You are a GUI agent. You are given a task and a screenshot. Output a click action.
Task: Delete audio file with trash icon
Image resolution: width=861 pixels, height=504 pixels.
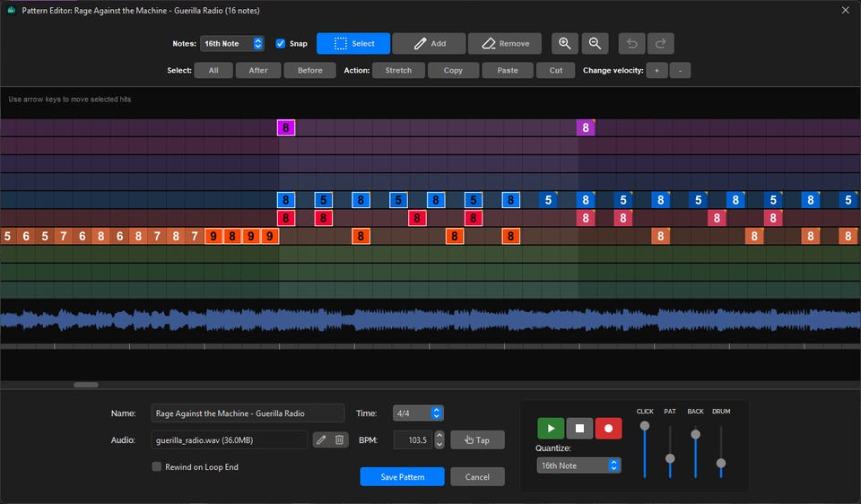tap(339, 439)
